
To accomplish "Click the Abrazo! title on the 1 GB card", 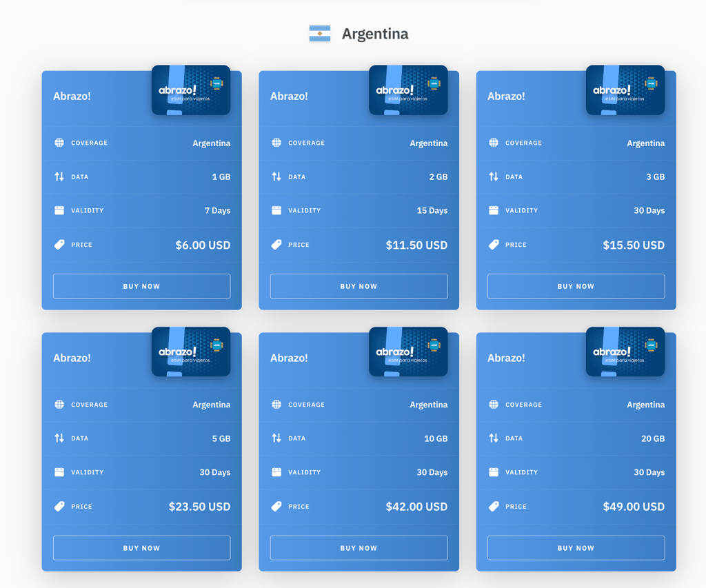I will pos(72,96).
